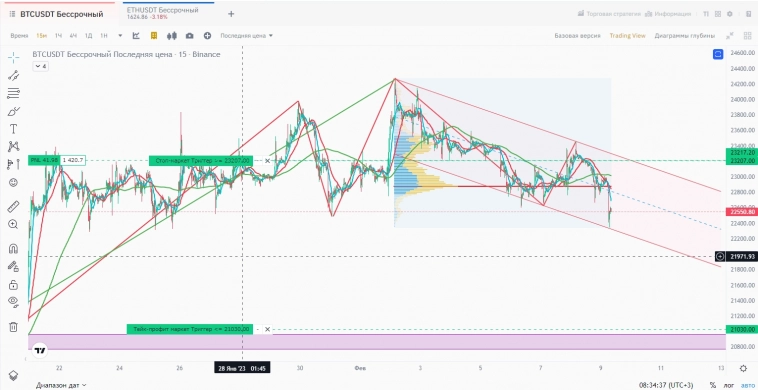Image resolution: width=758 pixels, height=390 pixels.
Task: Click the yellow bookmark template icon
Action: click(154, 35)
